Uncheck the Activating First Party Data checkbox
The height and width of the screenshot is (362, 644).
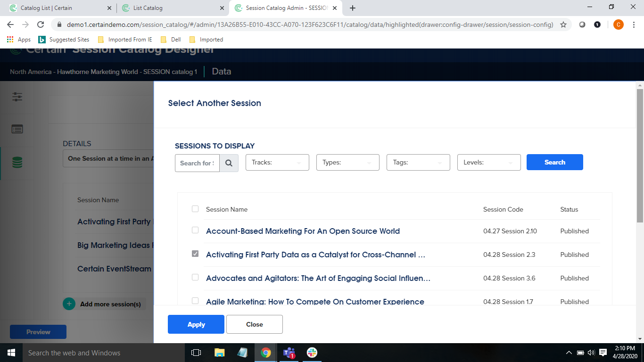point(195,254)
